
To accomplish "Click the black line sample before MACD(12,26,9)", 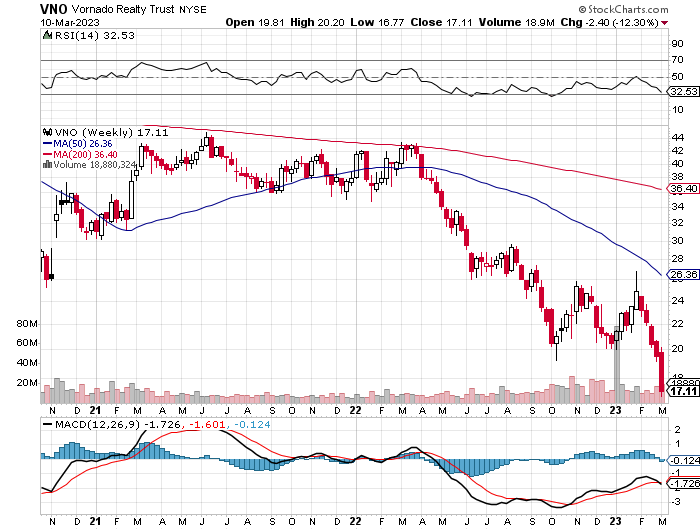I will (47, 425).
